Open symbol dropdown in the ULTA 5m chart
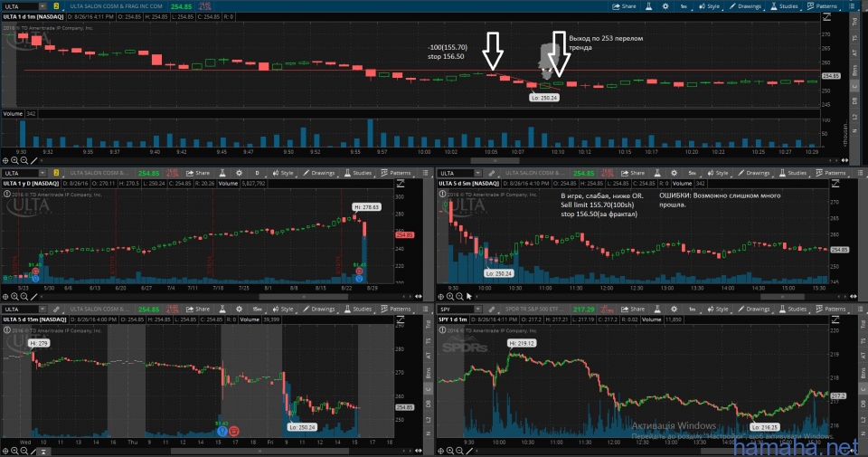Screen dimensions: 868x457 (x=477, y=173)
